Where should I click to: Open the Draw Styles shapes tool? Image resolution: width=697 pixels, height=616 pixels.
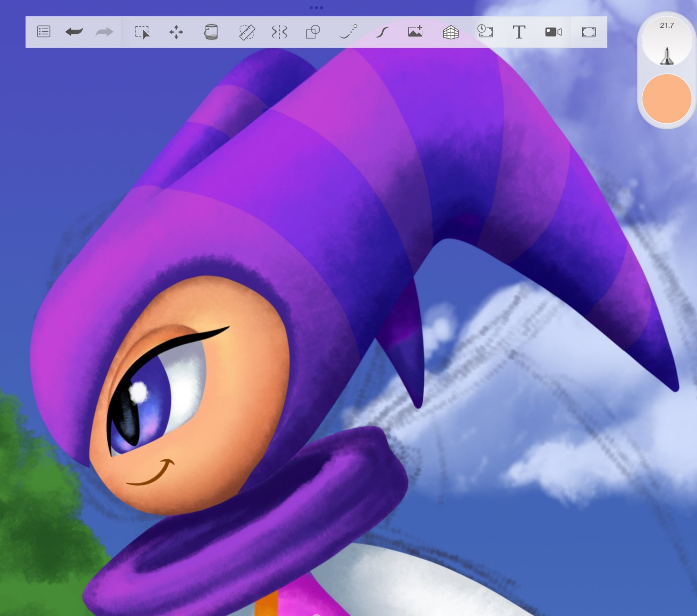pos(313,32)
